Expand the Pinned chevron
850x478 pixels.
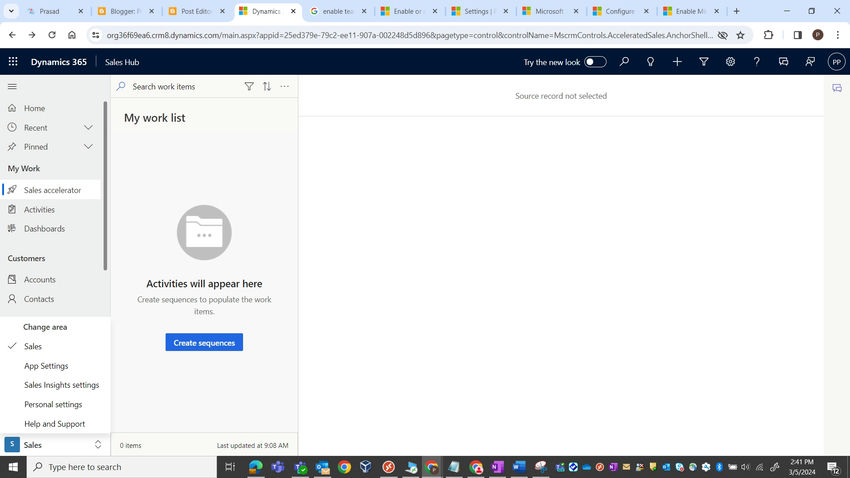88,147
